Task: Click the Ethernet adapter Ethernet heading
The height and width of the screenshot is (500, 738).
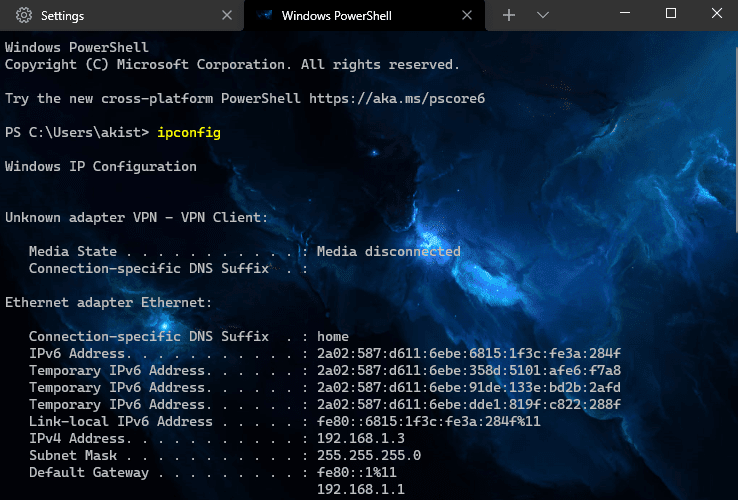Action: (109, 302)
